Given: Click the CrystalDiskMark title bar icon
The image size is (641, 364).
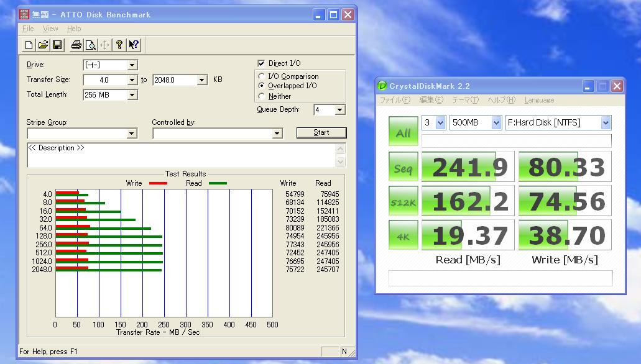Looking at the screenshot, I should pyautogui.click(x=382, y=86).
